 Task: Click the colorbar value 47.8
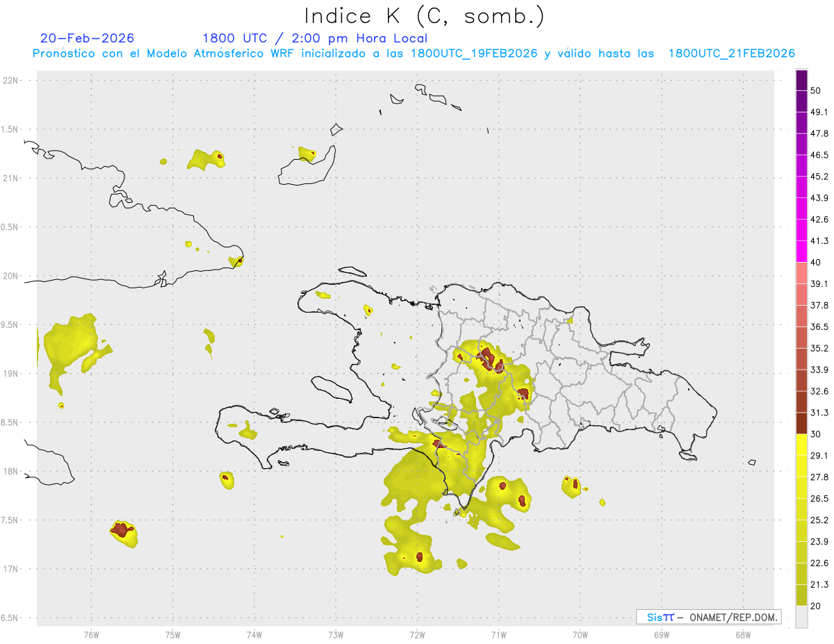pos(819,133)
